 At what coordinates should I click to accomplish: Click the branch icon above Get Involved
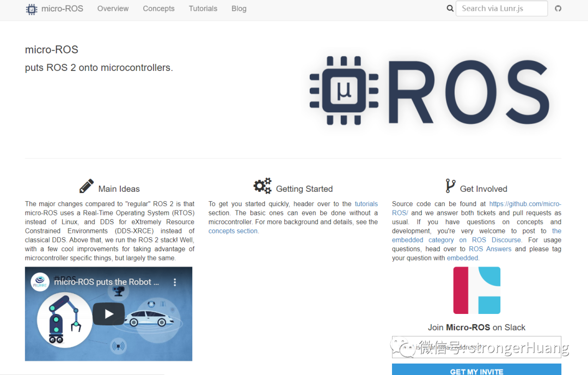point(450,185)
